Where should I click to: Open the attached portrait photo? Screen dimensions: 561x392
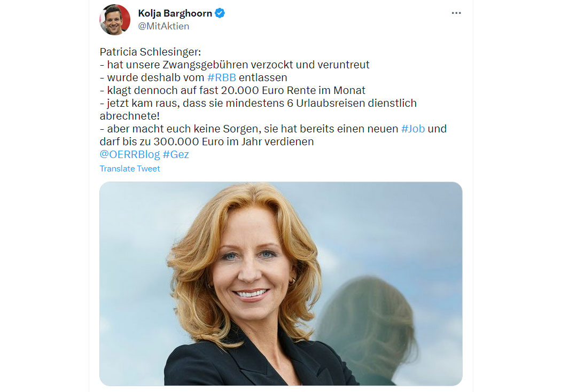tap(281, 284)
